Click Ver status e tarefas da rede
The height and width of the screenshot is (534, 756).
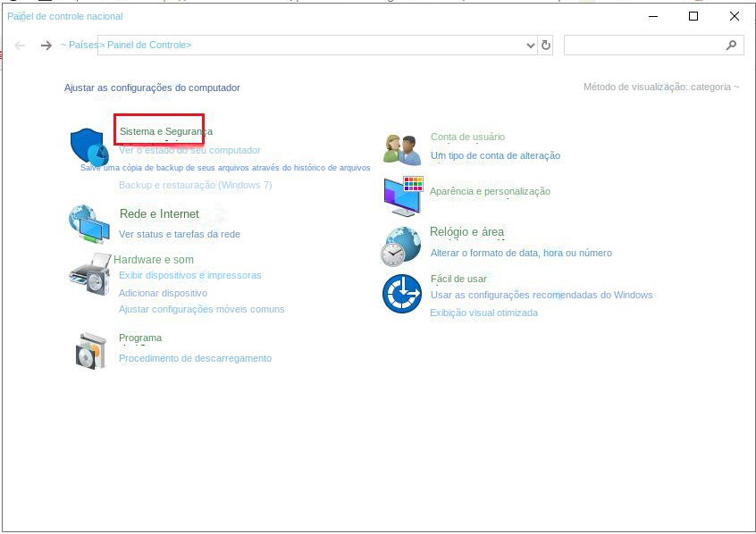(x=179, y=234)
